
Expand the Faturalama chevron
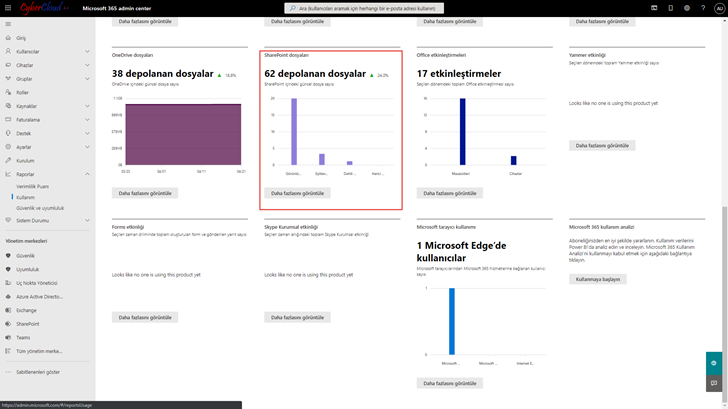click(x=87, y=120)
